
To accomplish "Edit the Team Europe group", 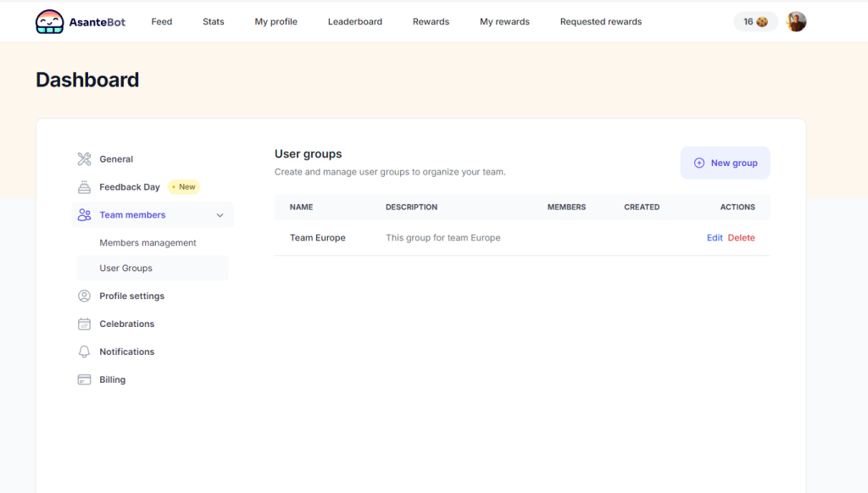I will [x=715, y=238].
